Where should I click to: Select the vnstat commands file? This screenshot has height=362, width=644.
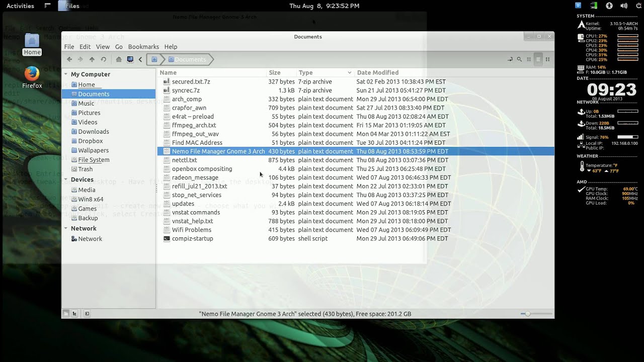pyautogui.click(x=196, y=212)
